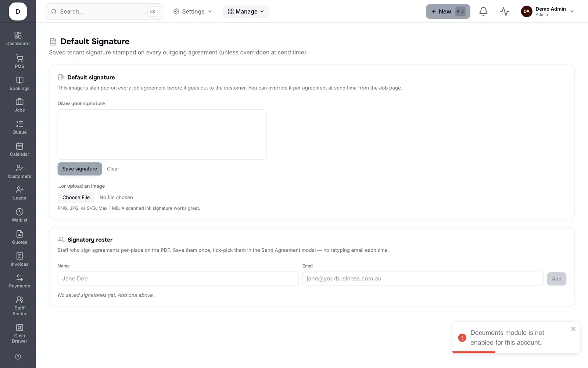
Task: Open the Cash Drawer icon
Action: [19, 328]
